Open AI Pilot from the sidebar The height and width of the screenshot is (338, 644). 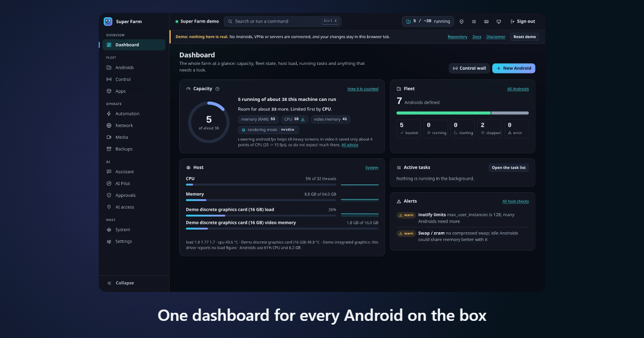[x=134, y=183]
